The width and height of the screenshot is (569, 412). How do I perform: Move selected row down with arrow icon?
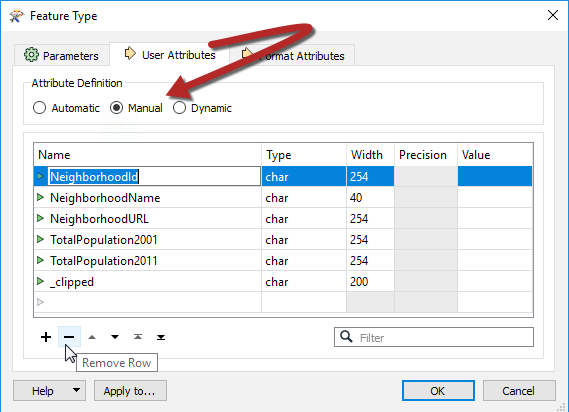tap(115, 337)
